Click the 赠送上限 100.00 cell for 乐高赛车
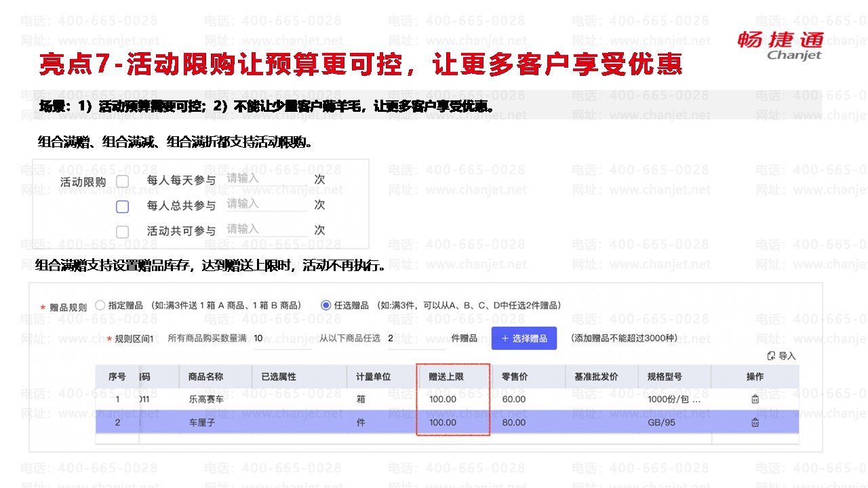Screen dimensions: 868x488 (443, 399)
